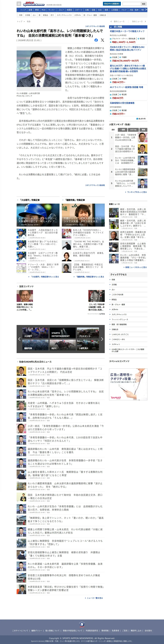Click トップ in the breadcrumb

coord(20,21)
